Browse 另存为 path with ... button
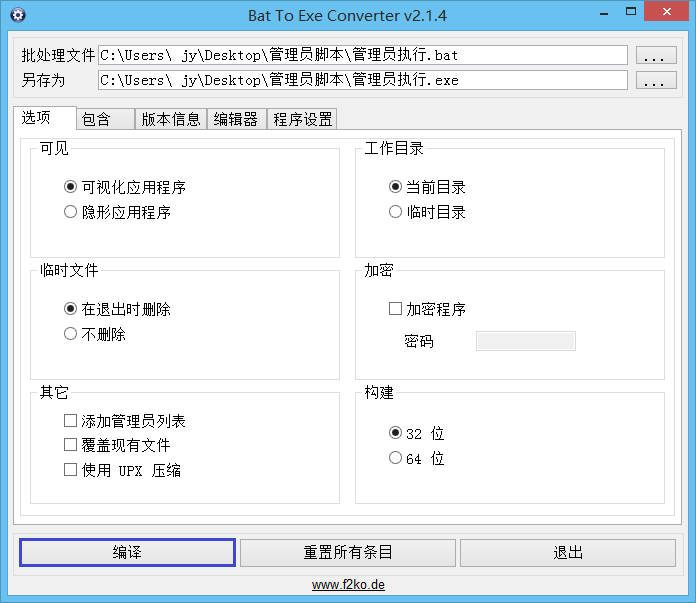The image size is (696, 603). (x=656, y=80)
